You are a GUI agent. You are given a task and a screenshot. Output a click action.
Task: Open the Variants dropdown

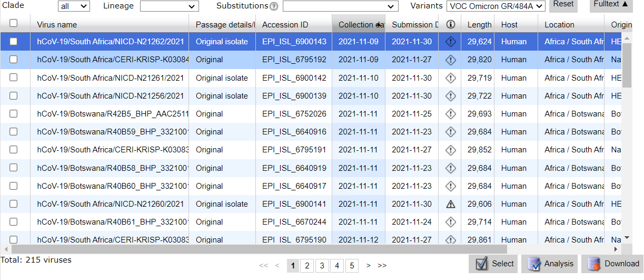496,6
